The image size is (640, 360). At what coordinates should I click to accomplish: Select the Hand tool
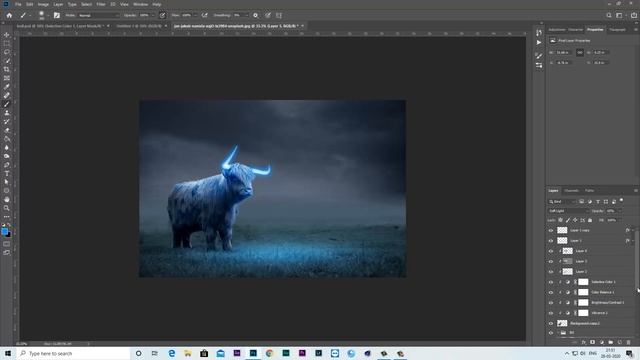[x=7, y=200]
